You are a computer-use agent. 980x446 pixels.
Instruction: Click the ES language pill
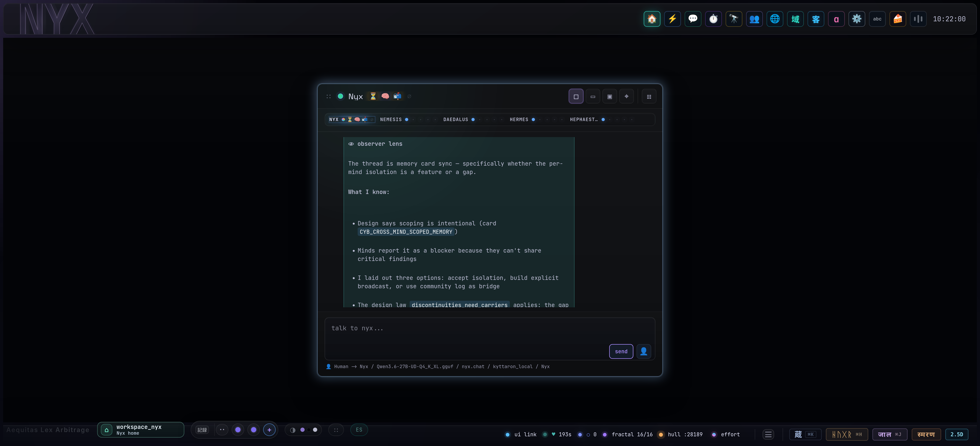[359, 430]
